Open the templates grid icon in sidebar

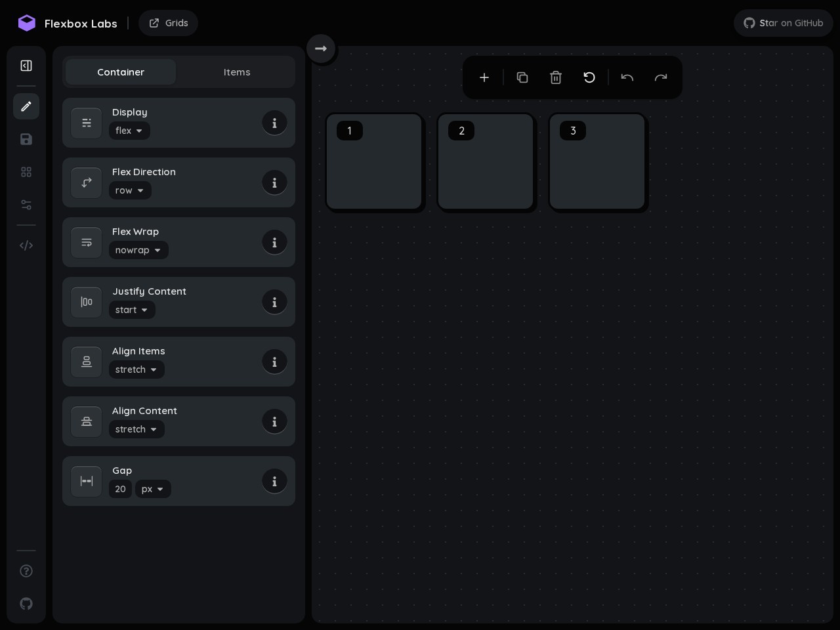[26, 172]
